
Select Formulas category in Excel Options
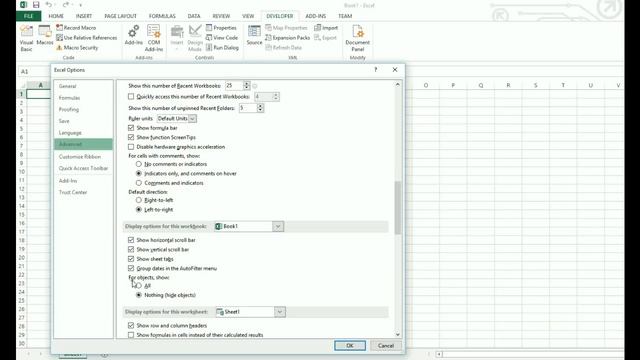coord(83,98)
